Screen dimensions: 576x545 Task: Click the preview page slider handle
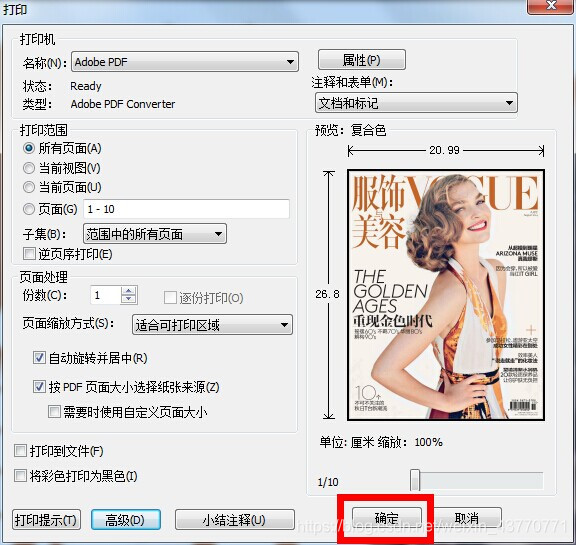415,480
